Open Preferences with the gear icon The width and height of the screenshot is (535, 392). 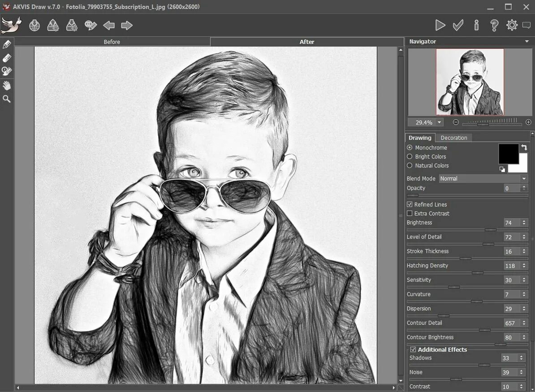click(x=512, y=25)
